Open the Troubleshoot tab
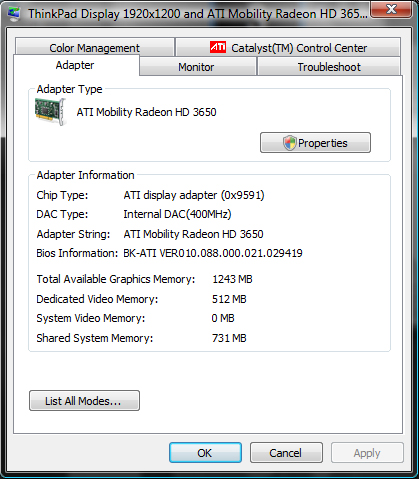This screenshot has height=479, width=419. [x=329, y=66]
